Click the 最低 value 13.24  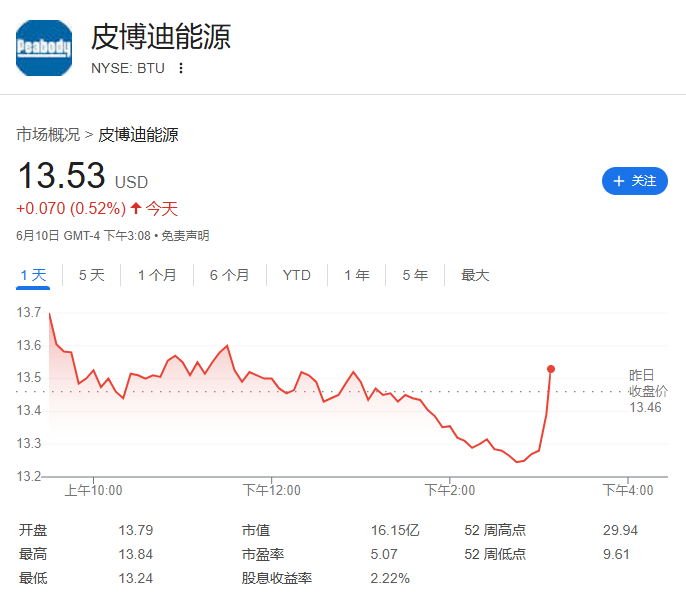click(x=136, y=578)
